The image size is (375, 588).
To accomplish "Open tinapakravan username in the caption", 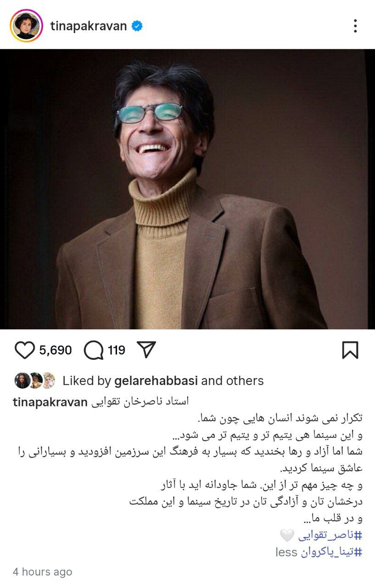I will (50, 402).
